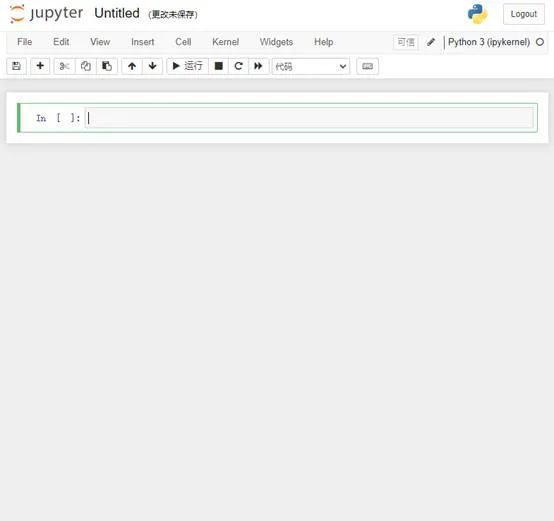Restart and run all with the fast-forward icon
The image size is (554, 521).
pyautogui.click(x=258, y=66)
